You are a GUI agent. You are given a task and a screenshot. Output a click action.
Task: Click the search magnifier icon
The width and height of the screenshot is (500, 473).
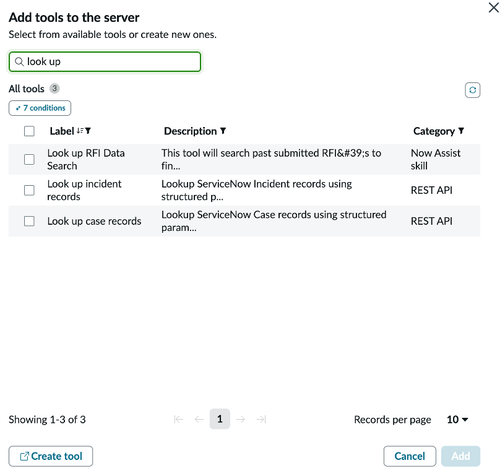(x=19, y=62)
